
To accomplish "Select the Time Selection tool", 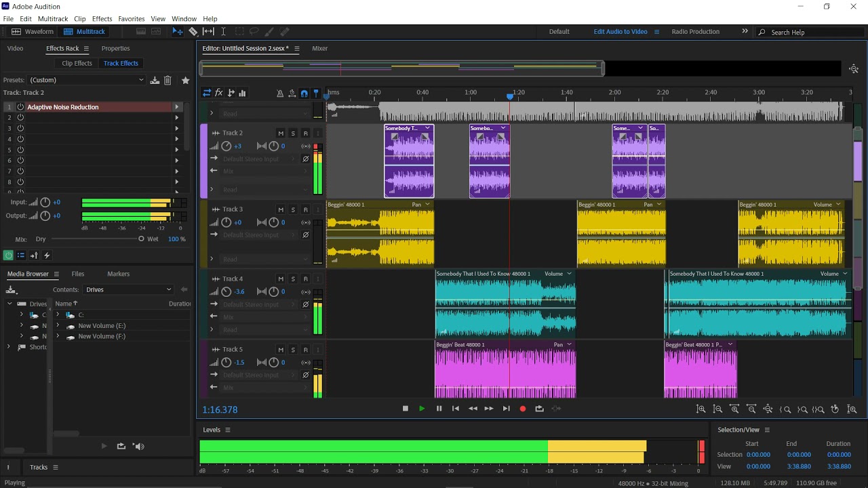I will click(223, 32).
